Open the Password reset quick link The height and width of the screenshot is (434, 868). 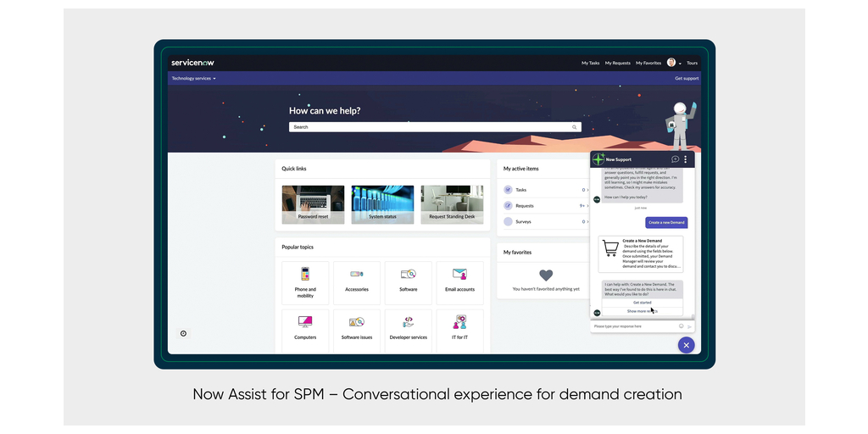[x=313, y=204]
